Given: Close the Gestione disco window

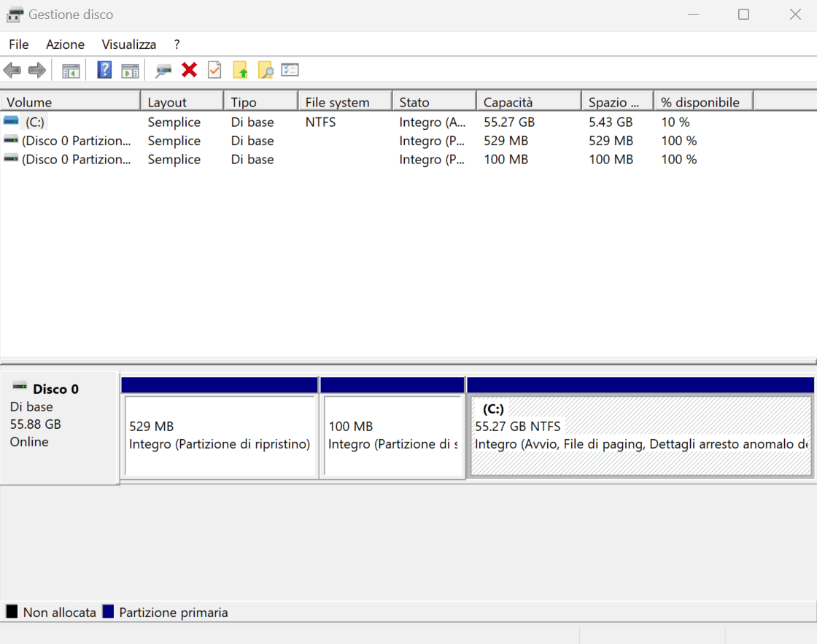Looking at the screenshot, I should [x=794, y=15].
